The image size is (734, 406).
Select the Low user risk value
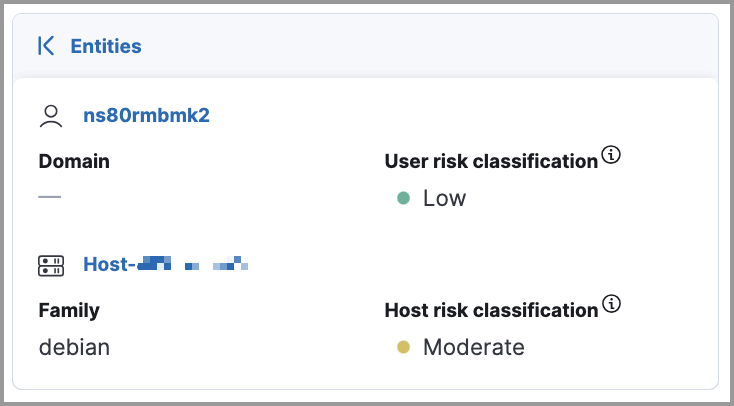tap(444, 198)
